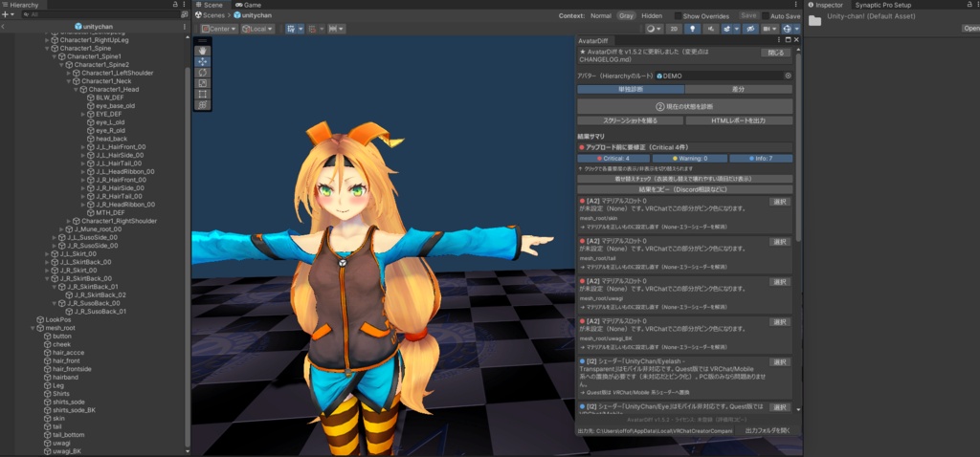Toggle the Critical: 4 filter

click(613, 159)
